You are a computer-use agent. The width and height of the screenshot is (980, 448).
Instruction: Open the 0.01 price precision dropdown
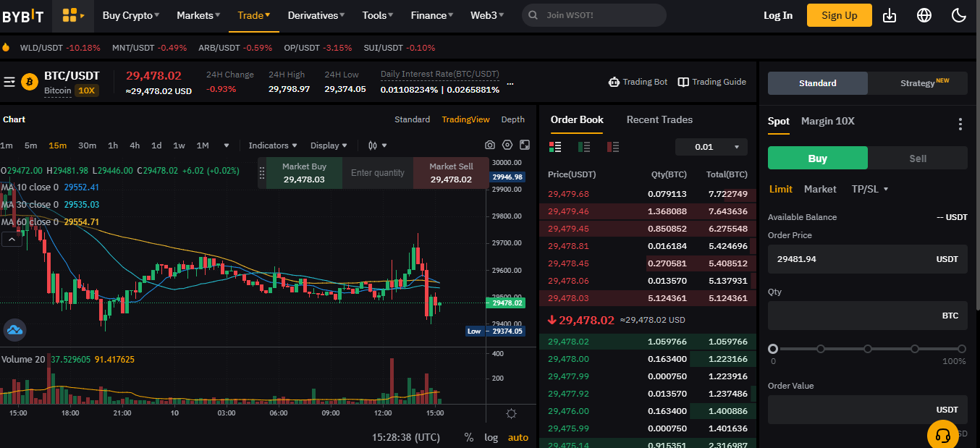click(x=711, y=147)
